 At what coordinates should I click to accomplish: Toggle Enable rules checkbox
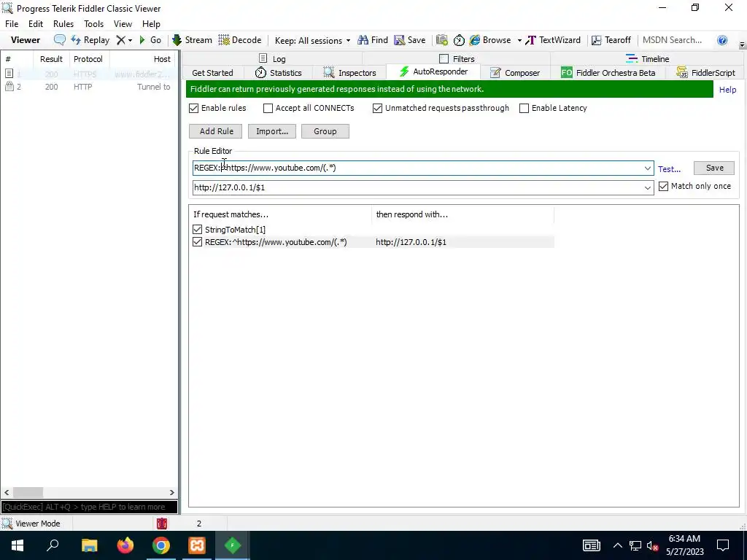tap(193, 108)
